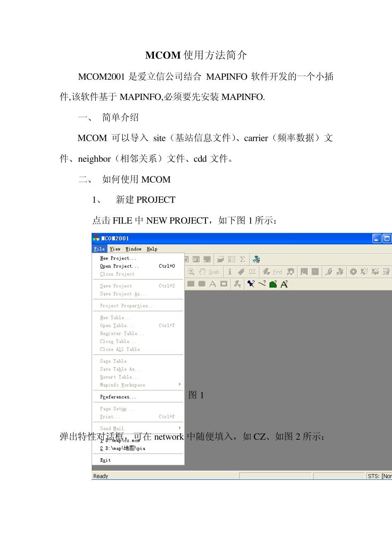Viewport: 392px width, 555px height.
Task: Open the Window menu
Action: pos(133,249)
